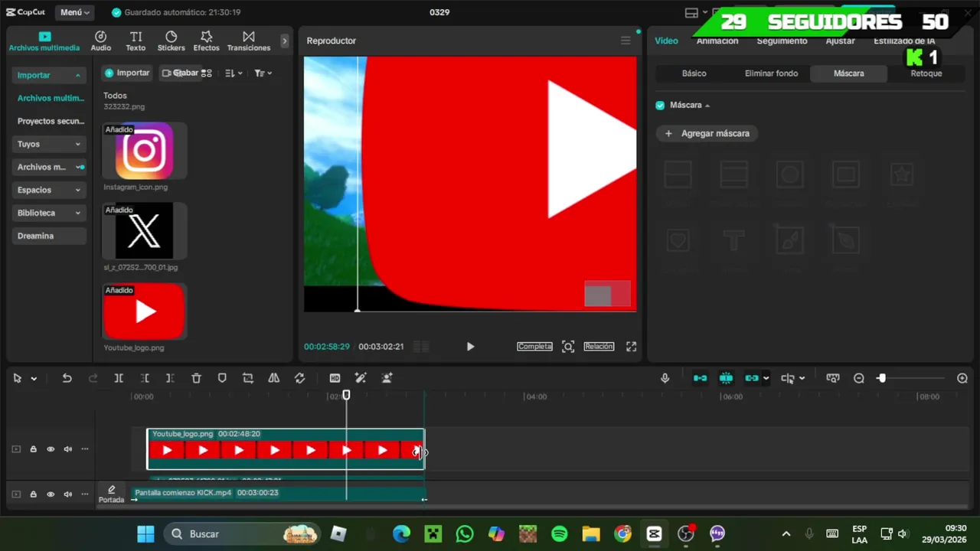Open the selection tool mode dropdown
Screen dimensions: 980x551
(x=34, y=378)
